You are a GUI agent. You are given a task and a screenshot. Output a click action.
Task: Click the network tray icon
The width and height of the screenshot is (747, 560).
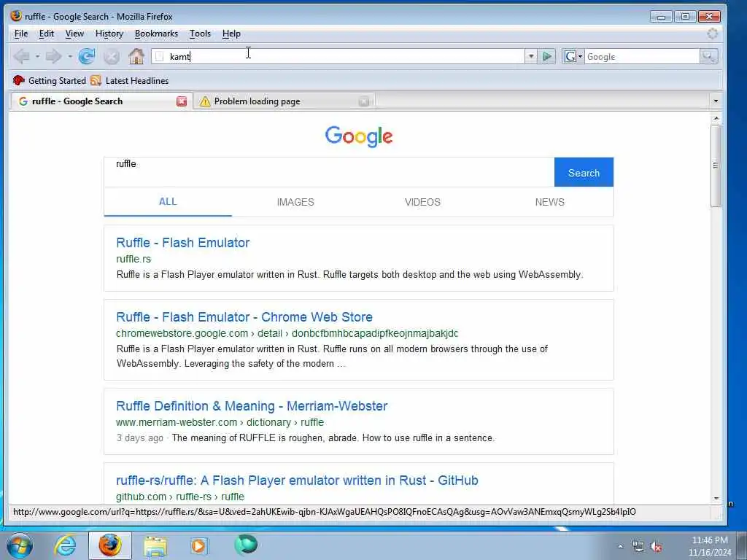(x=638, y=547)
